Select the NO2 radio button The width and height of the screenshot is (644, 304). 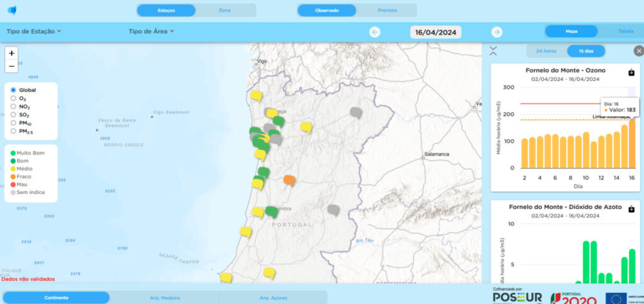tap(14, 106)
